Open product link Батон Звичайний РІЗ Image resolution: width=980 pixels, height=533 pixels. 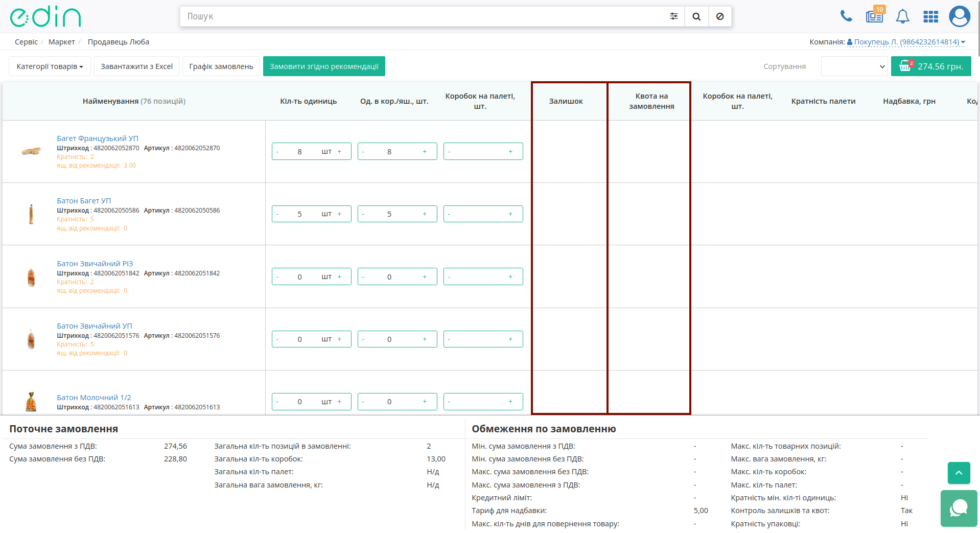click(x=95, y=264)
